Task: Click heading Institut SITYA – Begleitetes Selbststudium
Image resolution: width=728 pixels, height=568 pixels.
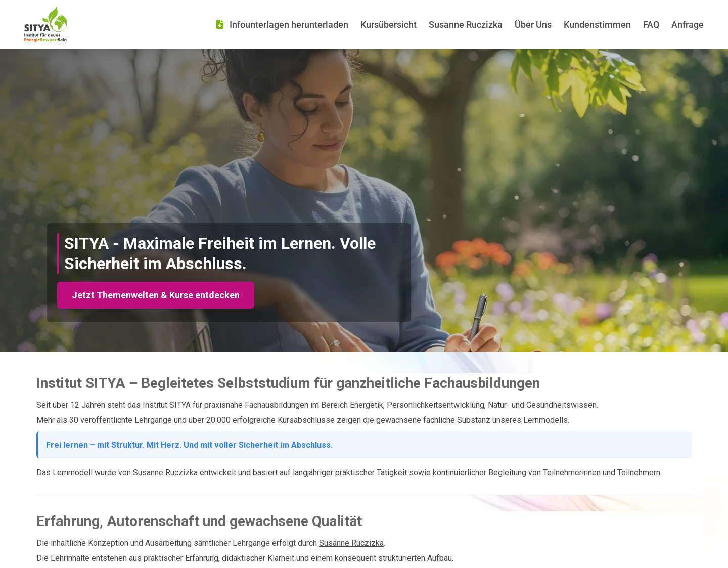Action: point(288,383)
